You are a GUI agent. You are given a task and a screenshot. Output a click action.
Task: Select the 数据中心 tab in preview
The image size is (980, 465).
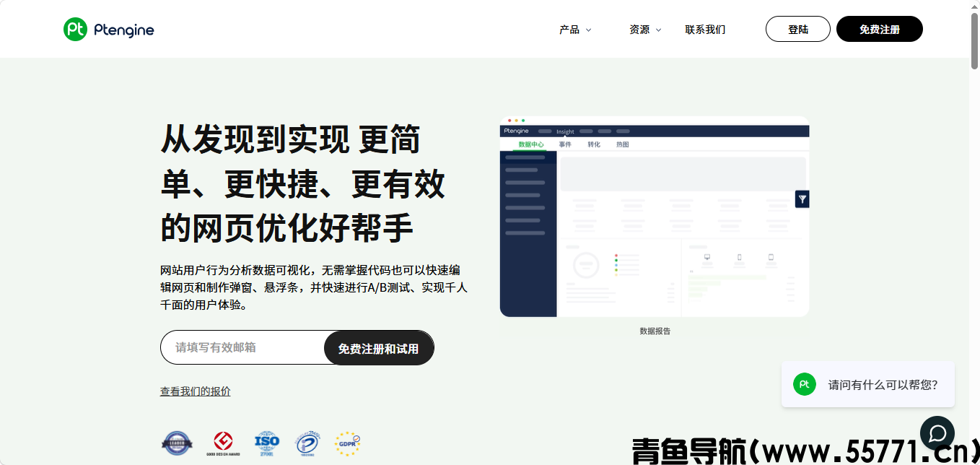531,144
